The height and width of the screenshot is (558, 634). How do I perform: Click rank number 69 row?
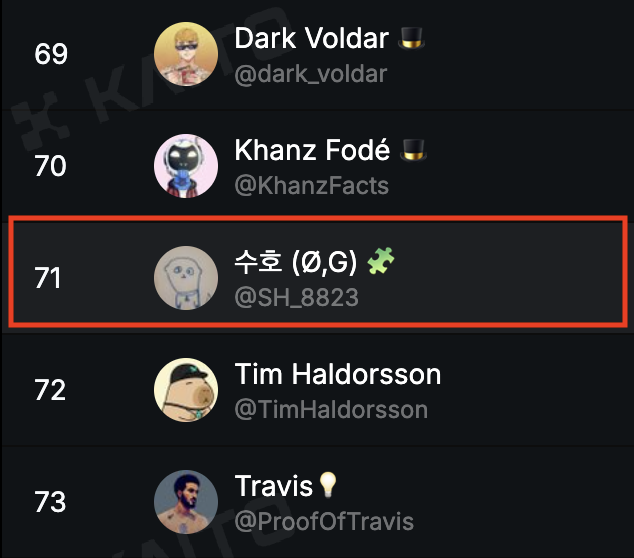click(x=317, y=54)
